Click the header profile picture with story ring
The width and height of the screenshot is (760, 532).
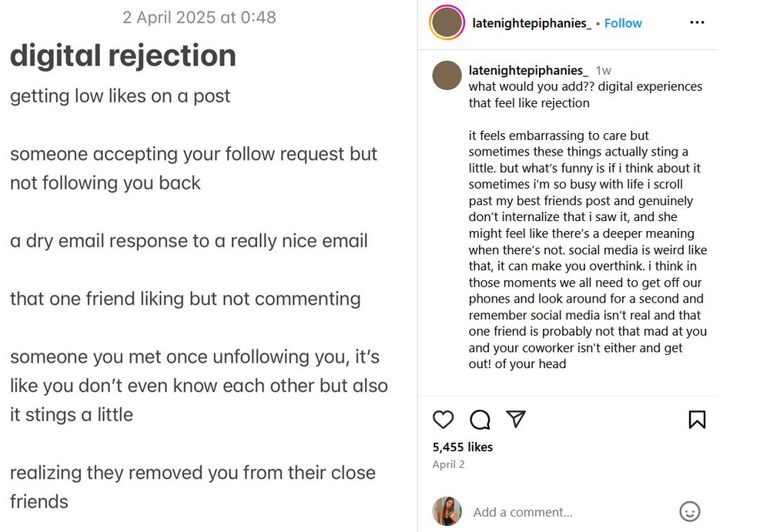pos(447,23)
